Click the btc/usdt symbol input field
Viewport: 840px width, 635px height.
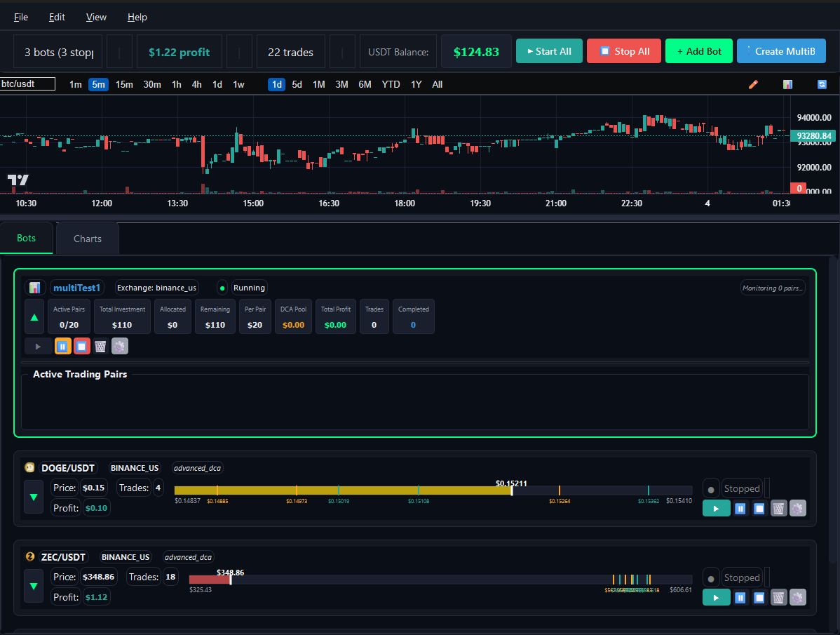click(27, 83)
